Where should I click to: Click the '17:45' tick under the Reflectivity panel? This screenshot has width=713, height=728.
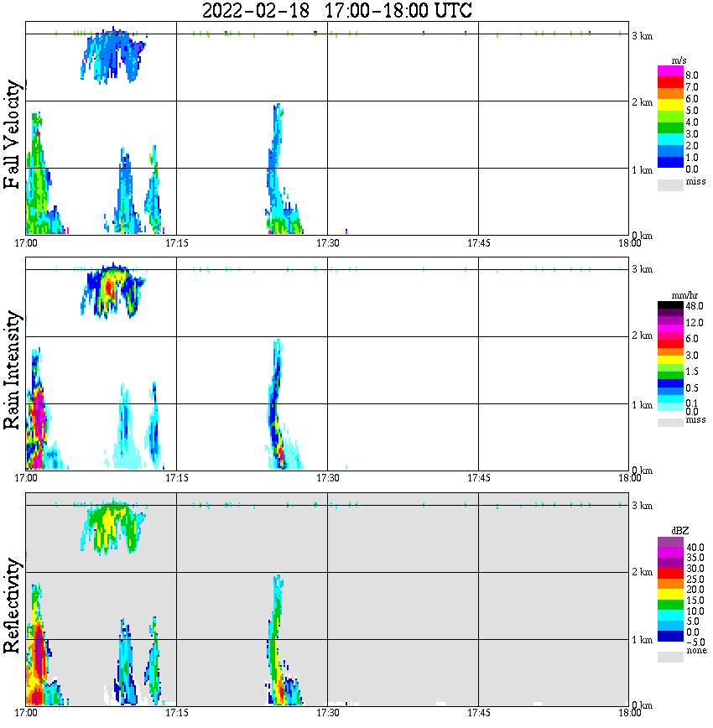pyautogui.click(x=479, y=713)
